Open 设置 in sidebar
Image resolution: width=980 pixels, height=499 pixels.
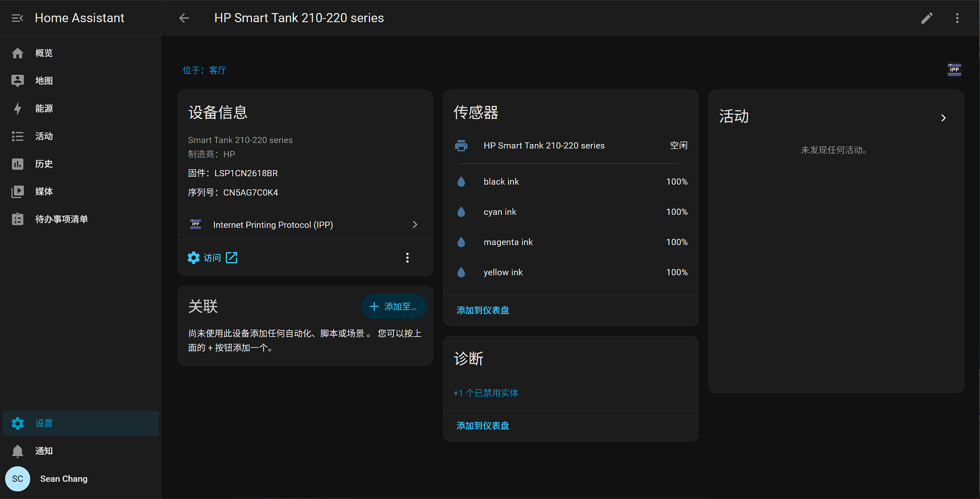[81, 423]
